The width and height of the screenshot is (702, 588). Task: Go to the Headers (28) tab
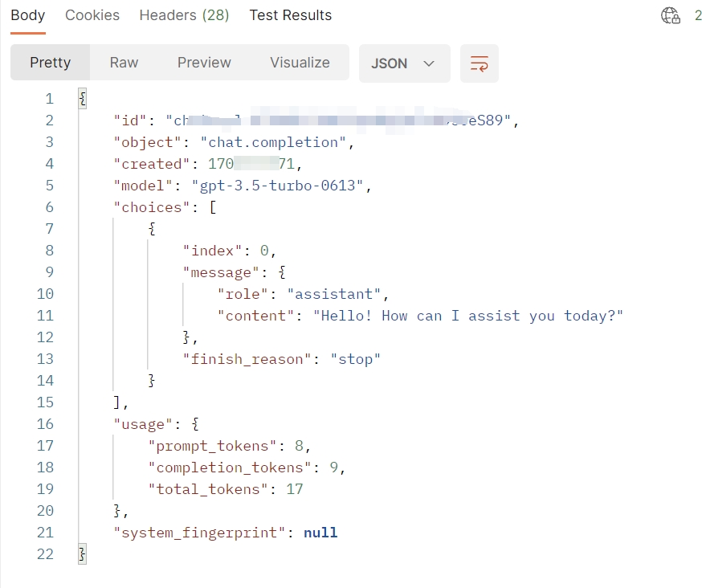click(184, 15)
